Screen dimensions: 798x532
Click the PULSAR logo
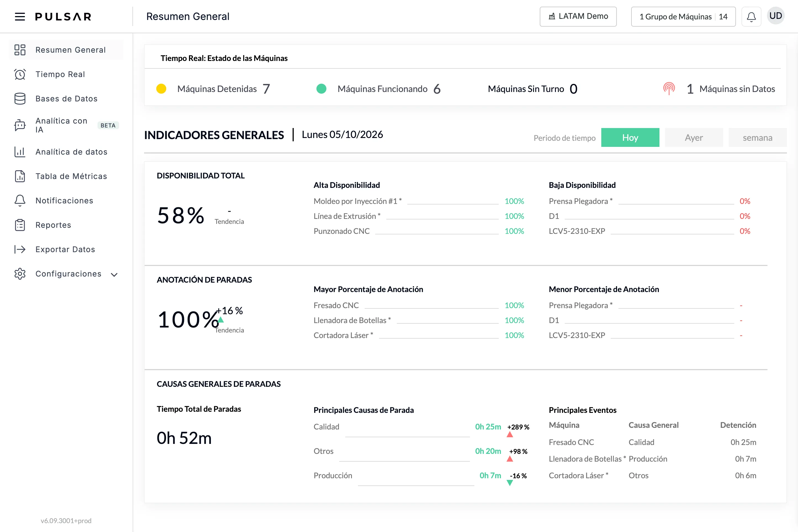tap(63, 17)
